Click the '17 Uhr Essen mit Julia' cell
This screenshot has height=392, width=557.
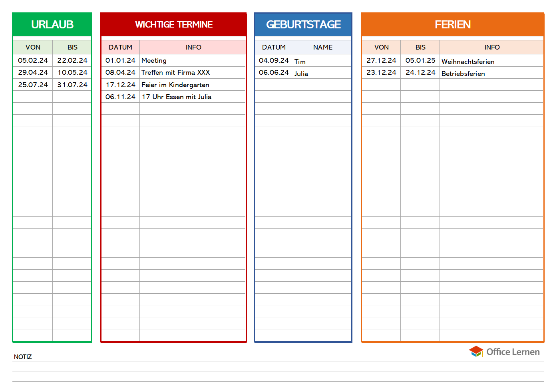pyautogui.click(x=176, y=97)
